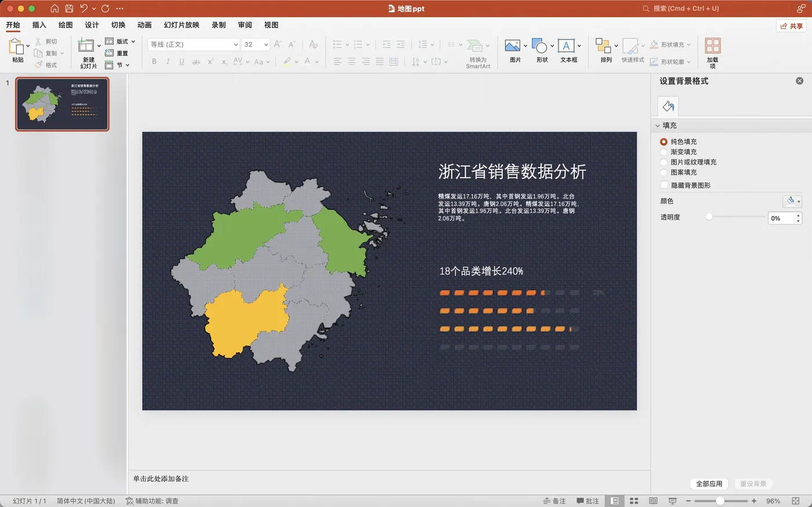Open the 切换 Transitions tab
Screen dimensions: 812x507
click(x=118, y=25)
